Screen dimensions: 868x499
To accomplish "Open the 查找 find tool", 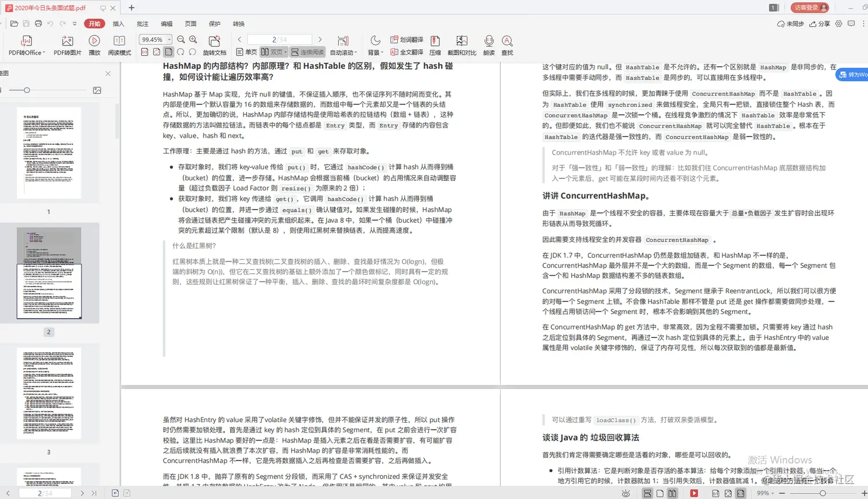I will (506, 45).
